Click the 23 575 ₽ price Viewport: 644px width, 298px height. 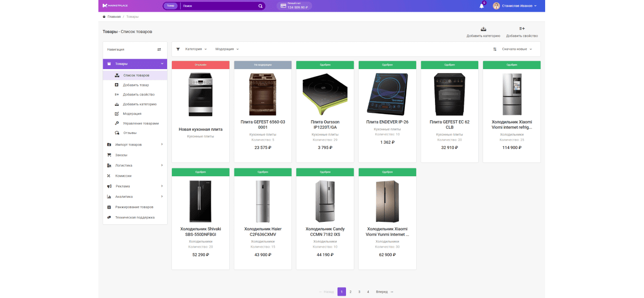pos(263,148)
